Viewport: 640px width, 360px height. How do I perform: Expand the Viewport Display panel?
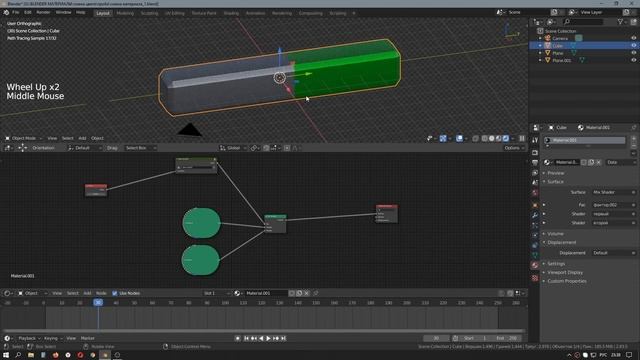[x=565, y=273]
